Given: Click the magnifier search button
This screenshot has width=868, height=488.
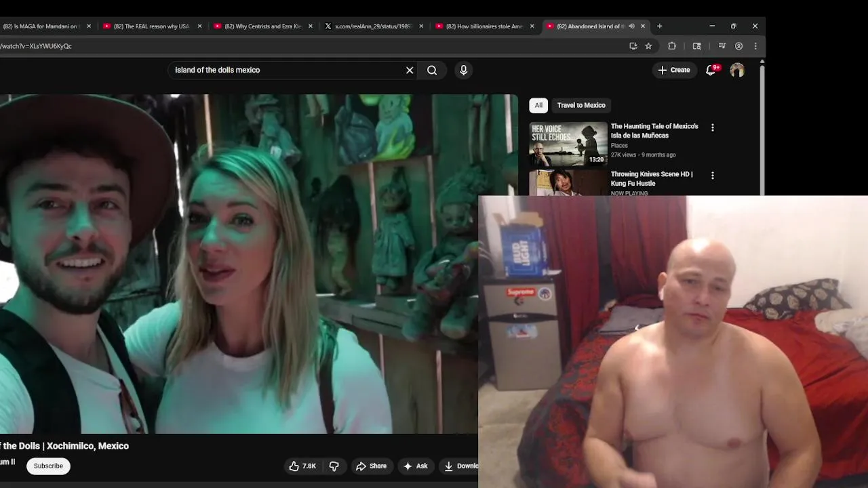Looking at the screenshot, I should (x=432, y=70).
